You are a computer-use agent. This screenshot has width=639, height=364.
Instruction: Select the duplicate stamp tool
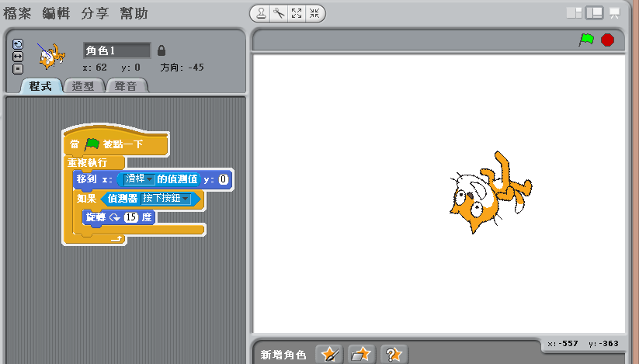pyautogui.click(x=261, y=13)
